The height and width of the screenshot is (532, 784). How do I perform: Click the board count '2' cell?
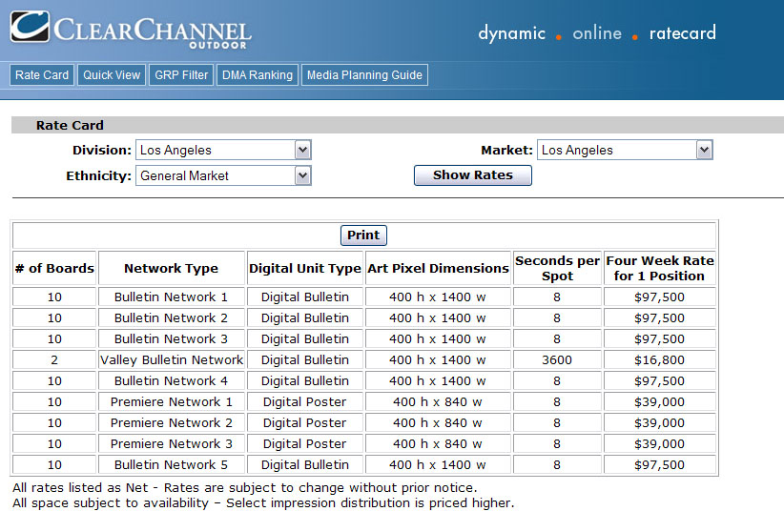pos(54,360)
